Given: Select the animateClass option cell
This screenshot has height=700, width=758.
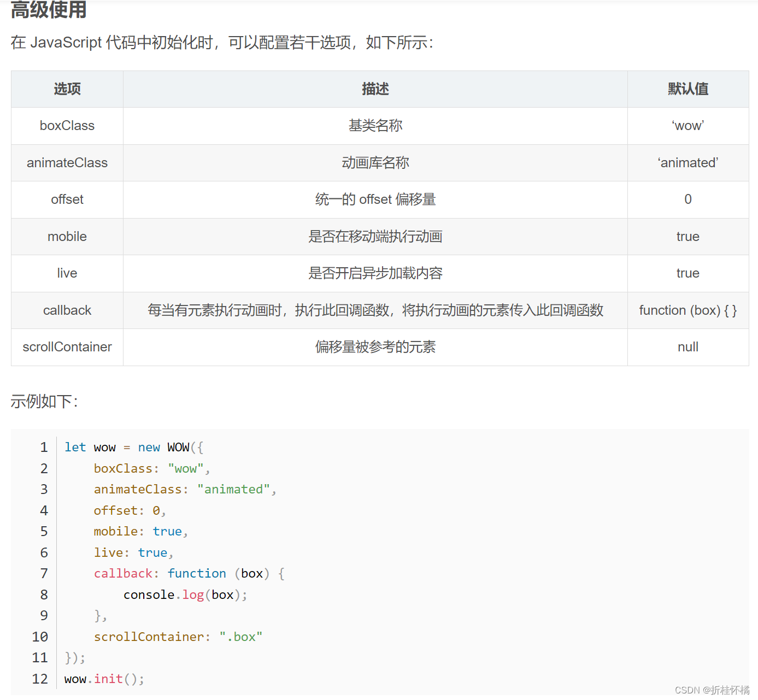Looking at the screenshot, I should (x=67, y=163).
